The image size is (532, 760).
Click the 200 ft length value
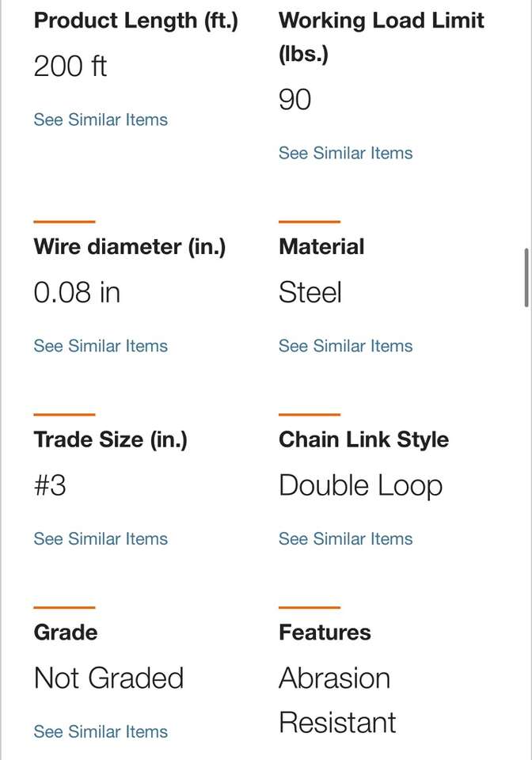70,66
